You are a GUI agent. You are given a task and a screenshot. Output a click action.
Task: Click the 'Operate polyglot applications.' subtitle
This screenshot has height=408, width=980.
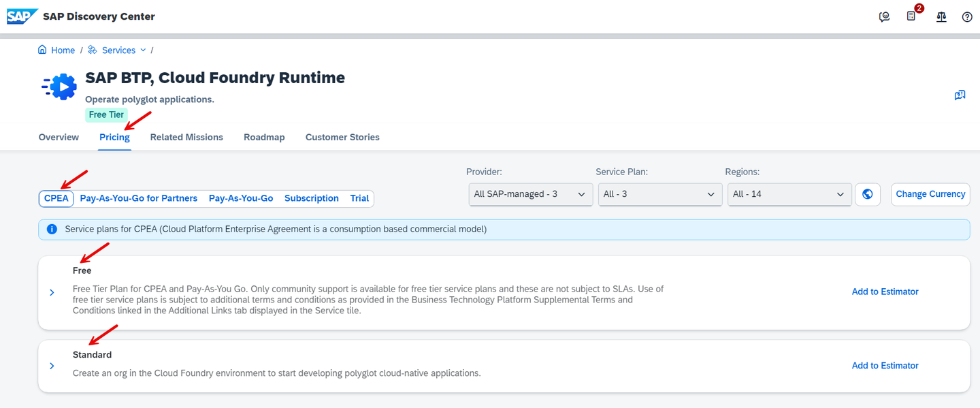point(150,99)
